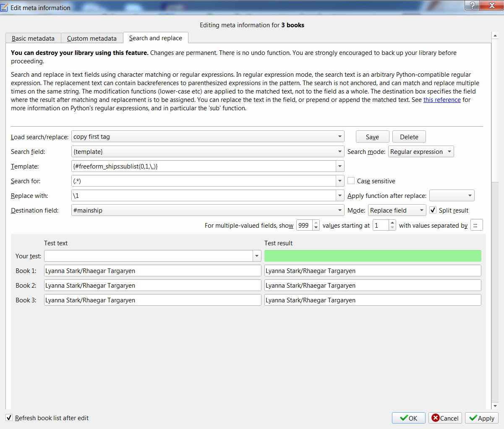
Task: Click the Book 1 test text field
Action: coord(153,270)
